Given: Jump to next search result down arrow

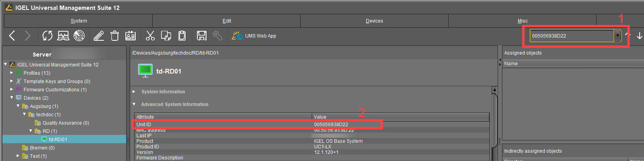Looking at the screenshot, I should pos(639,36).
